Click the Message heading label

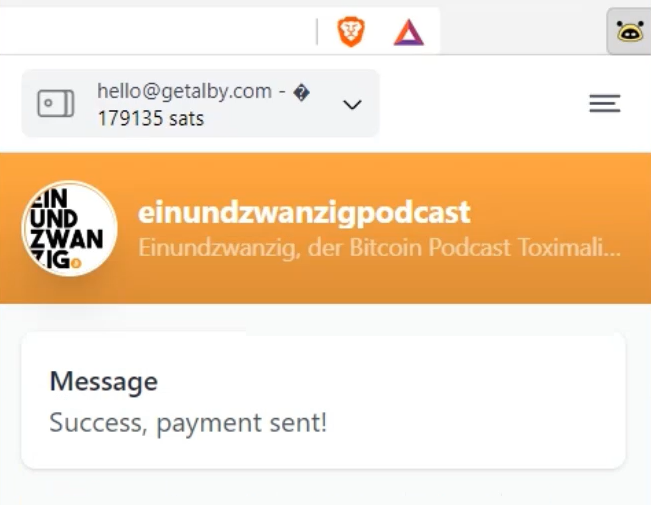(x=104, y=381)
